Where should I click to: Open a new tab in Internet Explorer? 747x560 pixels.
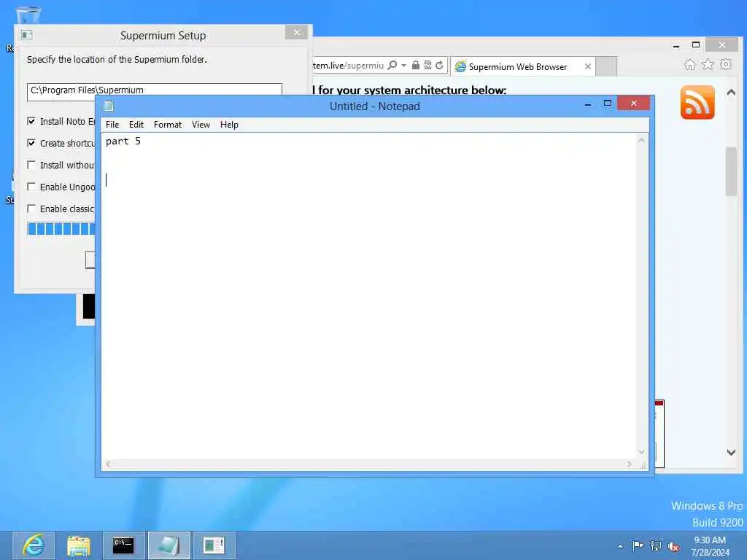(x=606, y=66)
